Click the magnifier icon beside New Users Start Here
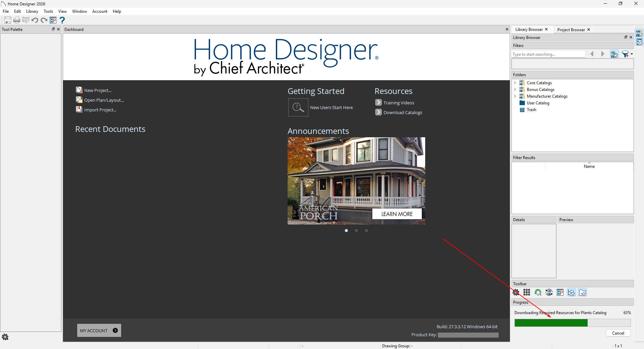This screenshot has height=349, width=644. coord(298,107)
